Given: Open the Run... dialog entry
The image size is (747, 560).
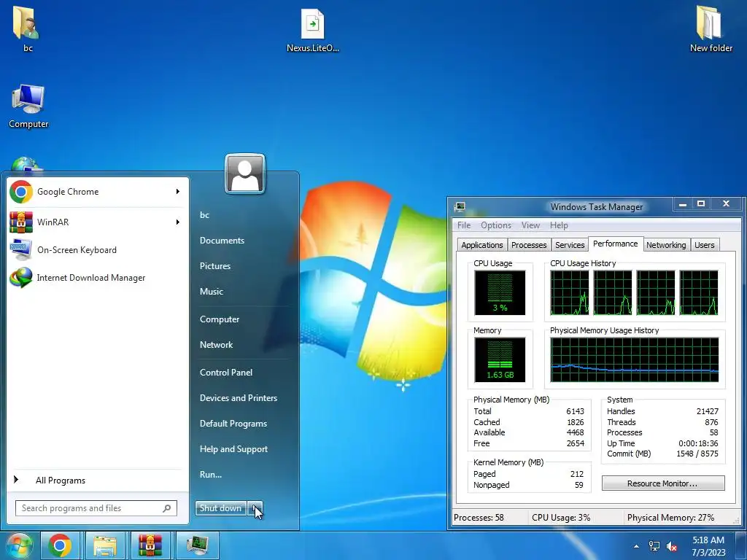Looking at the screenshot, I should (x=211, y=475).
